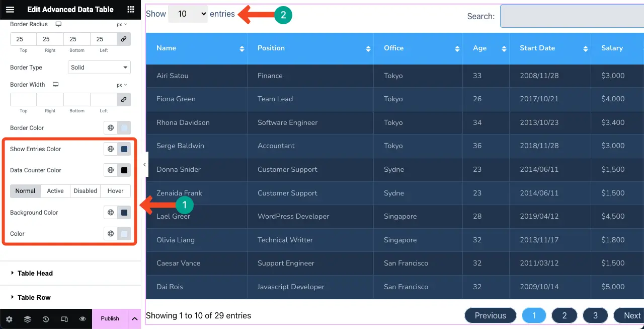Open the revision history icon
This screenshot has width=644, height=329.
[46, 319]
